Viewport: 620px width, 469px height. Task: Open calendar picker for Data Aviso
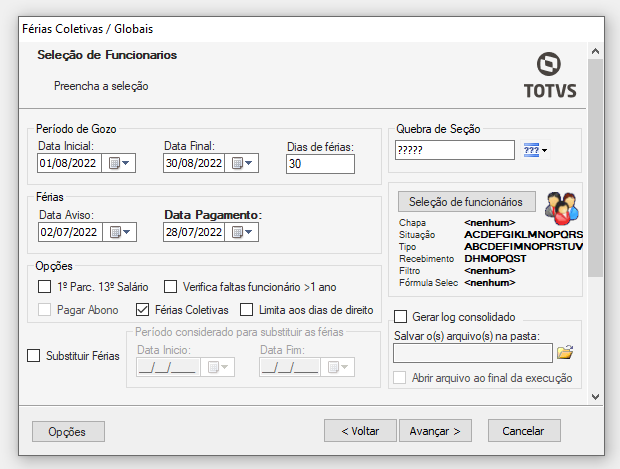119,232
